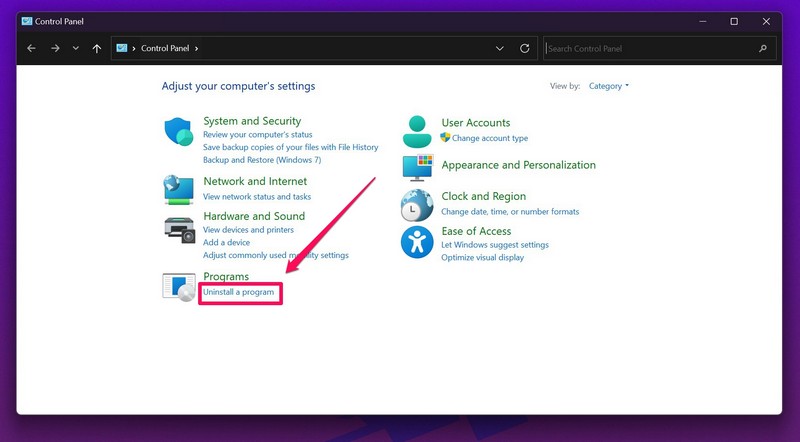Click the Uninstall a program link
800x442 pixels.
tap(239, 292)
